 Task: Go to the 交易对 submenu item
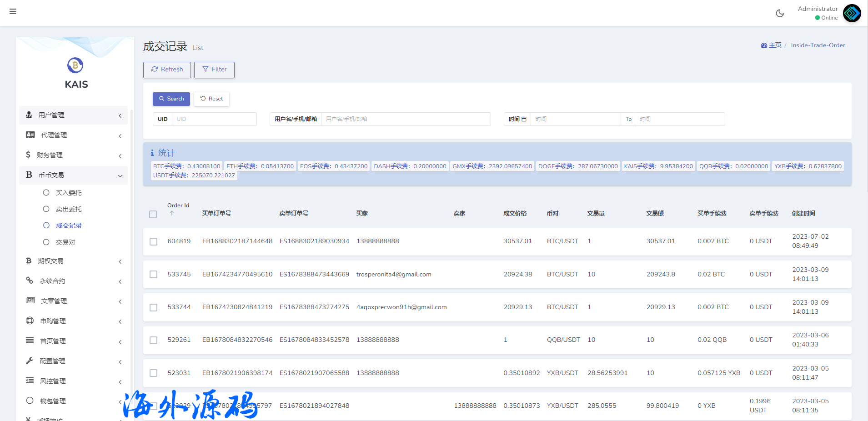pos(65,242)
